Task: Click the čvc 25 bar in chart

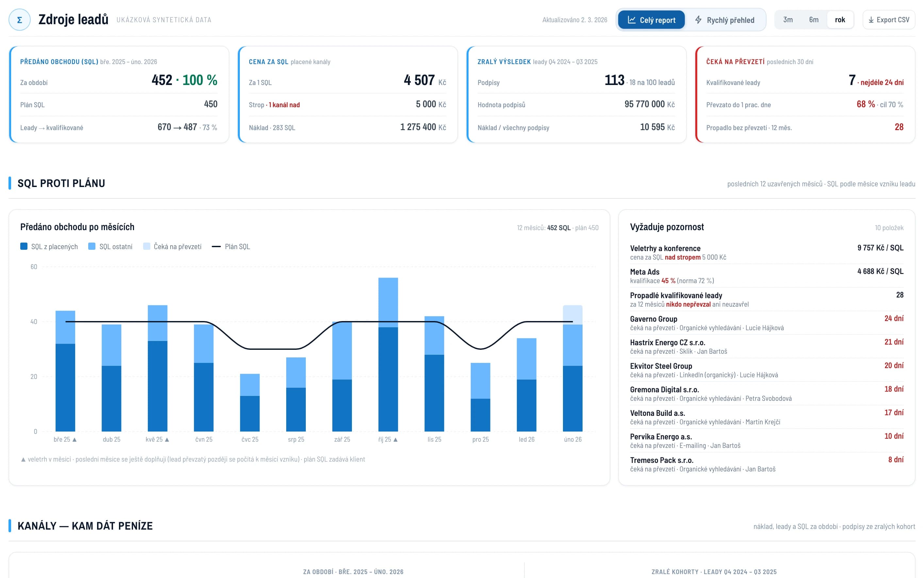Action: coord(250,402)
